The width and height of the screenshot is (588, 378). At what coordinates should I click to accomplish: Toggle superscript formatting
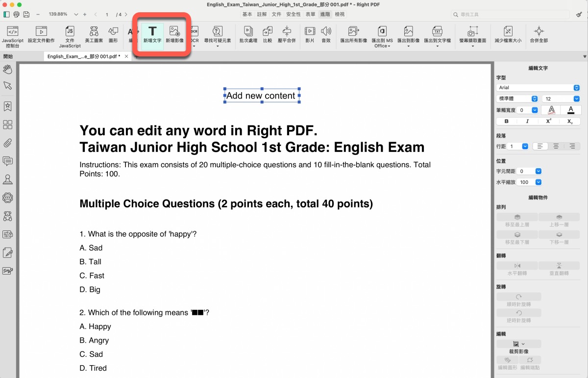pyautogui.click(x=549, y=121)
